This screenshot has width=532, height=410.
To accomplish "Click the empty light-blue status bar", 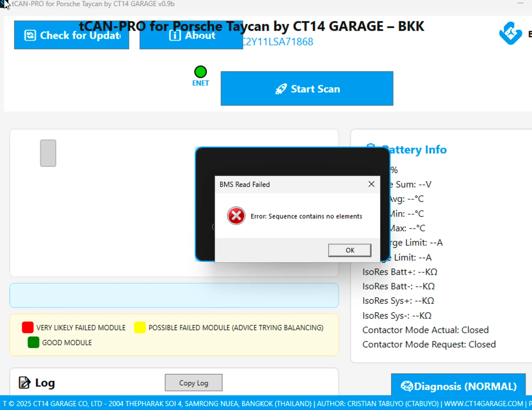I will click(x=174, y=295).
